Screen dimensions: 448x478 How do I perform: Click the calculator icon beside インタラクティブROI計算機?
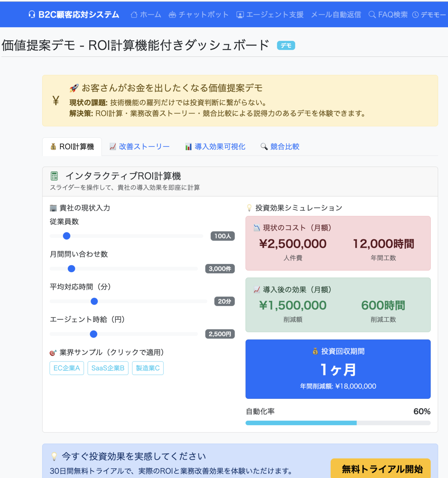54,176
